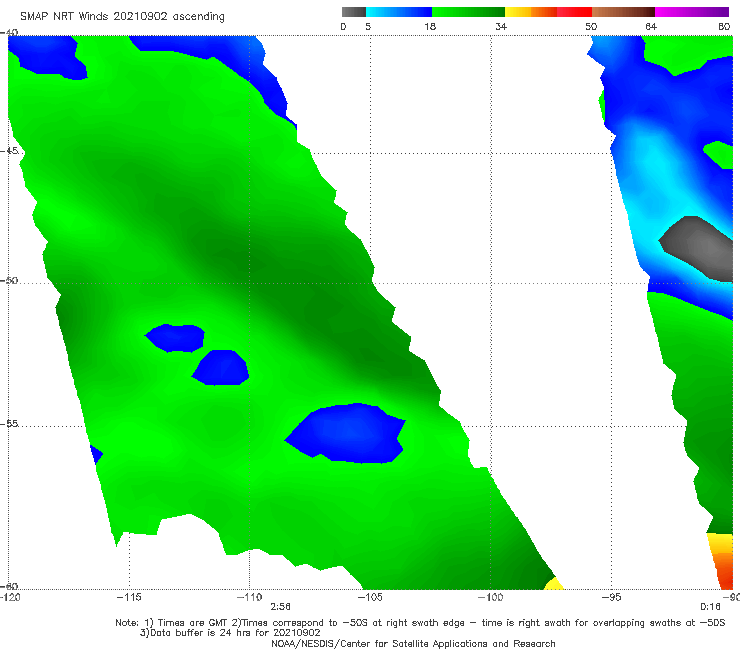Click the green 18-34 color bar segment
The width and height of the screenshot is (740, 650).
468,12
